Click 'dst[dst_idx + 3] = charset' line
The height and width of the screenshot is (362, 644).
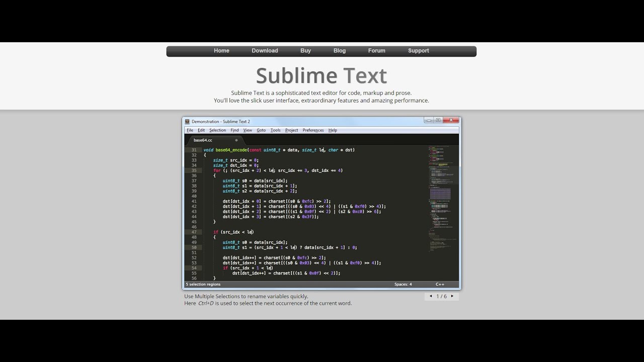271,217
